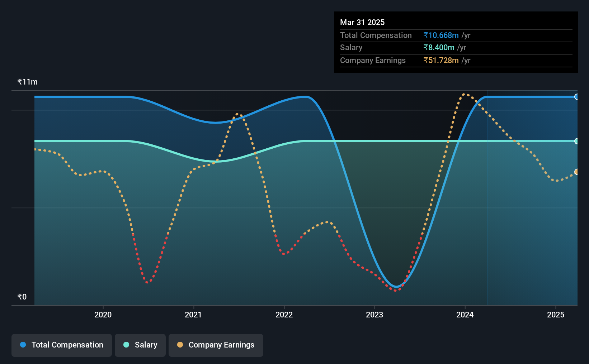Image resolution: width=589 pixels, height=364 pixels.
Task: Click the ₹10.668m total compensation value
Action: click(441, 35)
